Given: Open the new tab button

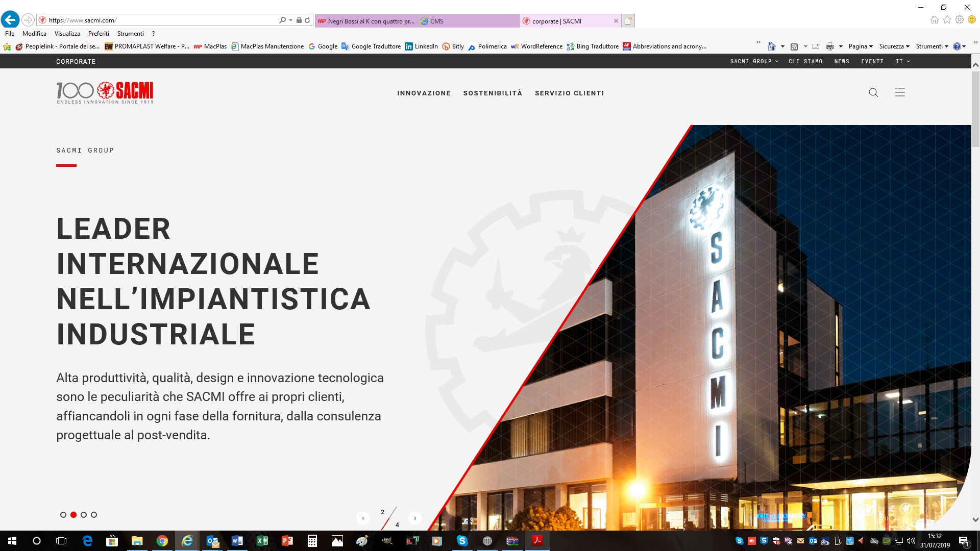Looking at the screenshot, I should click(628, 21).
